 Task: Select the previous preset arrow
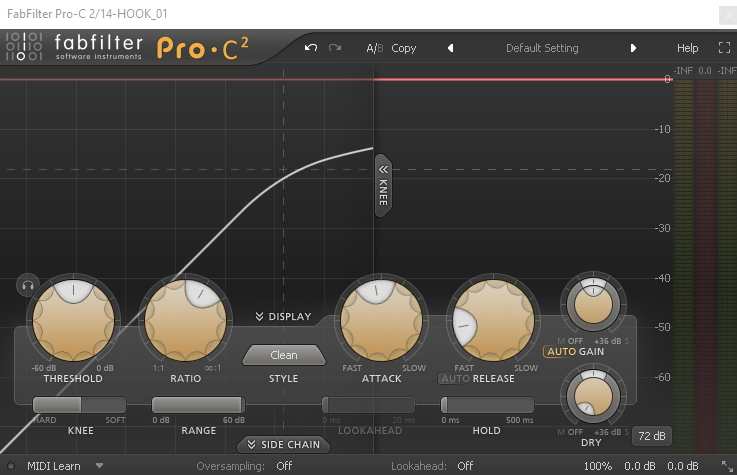(450, 48)
